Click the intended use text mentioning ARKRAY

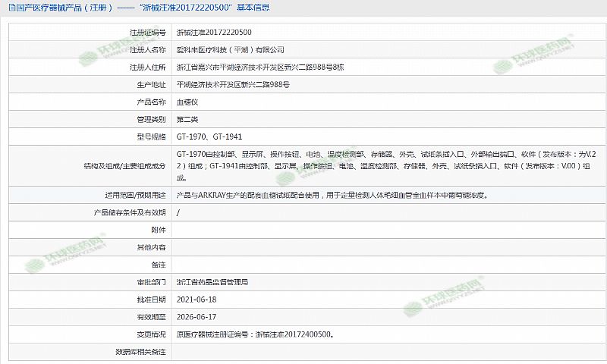coord(331,195)
